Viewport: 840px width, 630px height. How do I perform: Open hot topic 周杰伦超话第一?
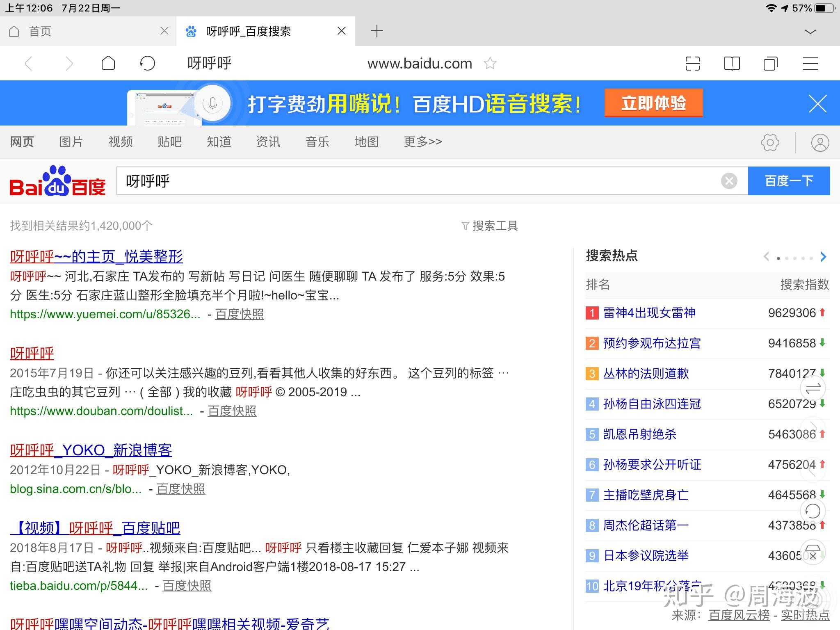(x=646, y=525)
